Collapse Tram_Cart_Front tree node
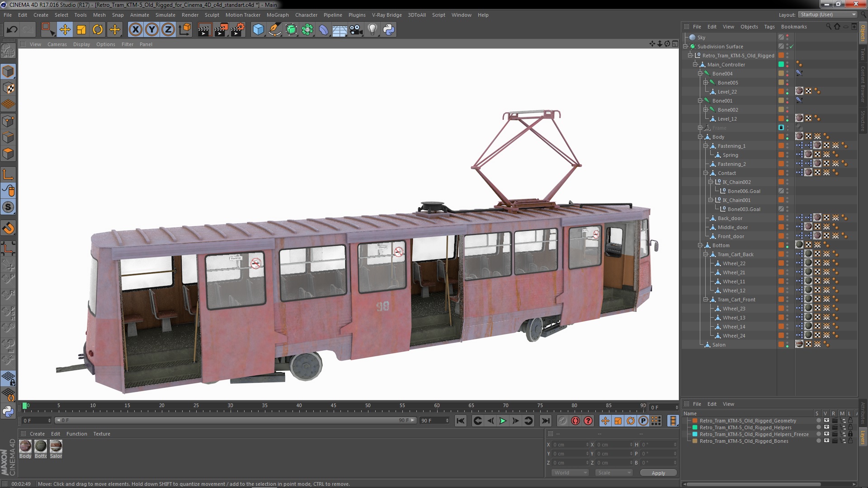 705,300
